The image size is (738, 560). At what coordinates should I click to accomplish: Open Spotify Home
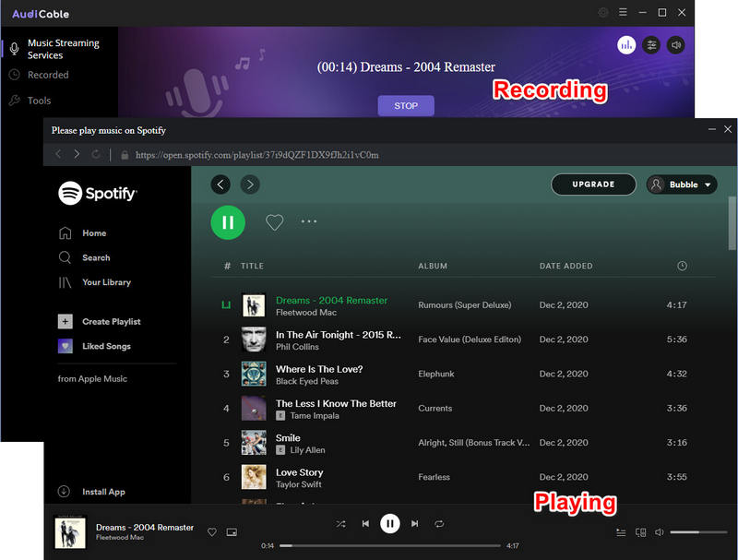(82, 232)
